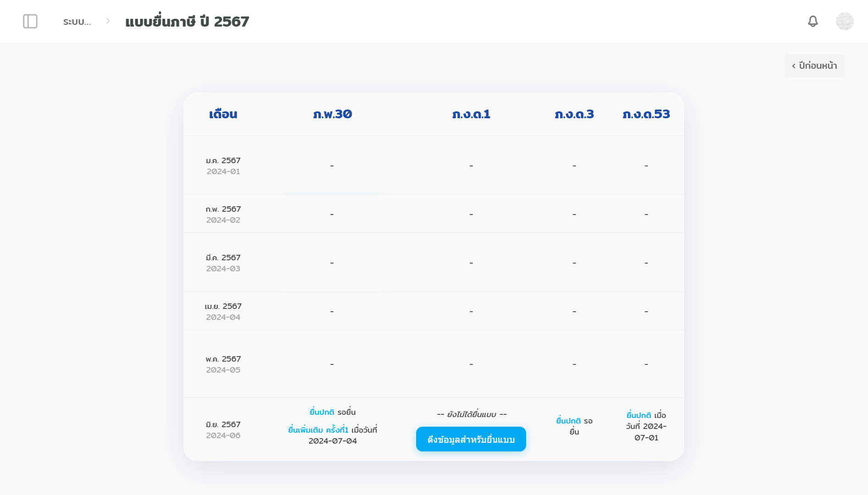Toggle the sidebar panel icon

coord(30,22)
